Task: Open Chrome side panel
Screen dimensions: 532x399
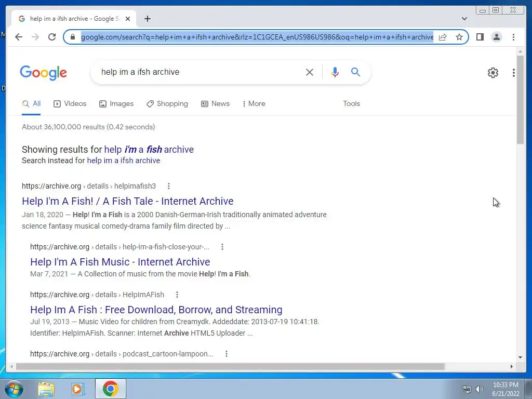Action: coord(480,37)
